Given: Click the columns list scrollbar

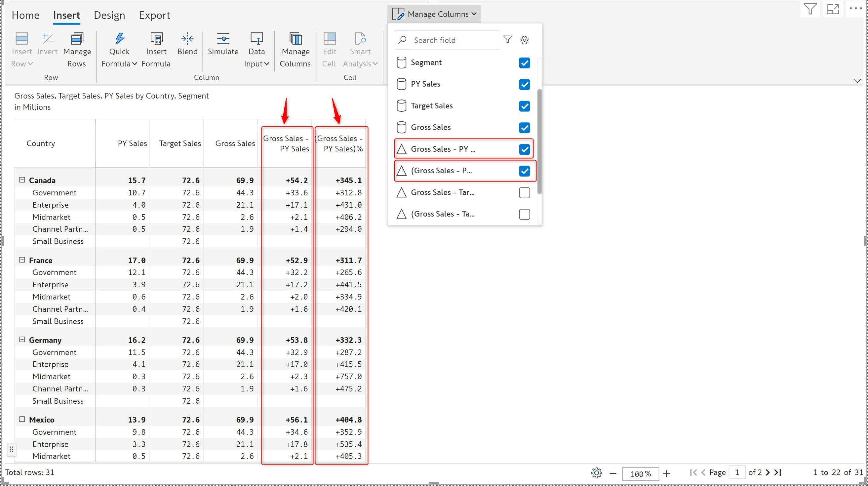Looking at the screenshot, I should (x=539, y=142).
